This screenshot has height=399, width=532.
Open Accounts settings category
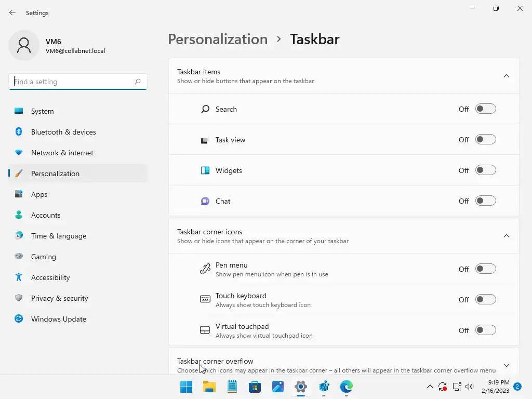(78, 215)
